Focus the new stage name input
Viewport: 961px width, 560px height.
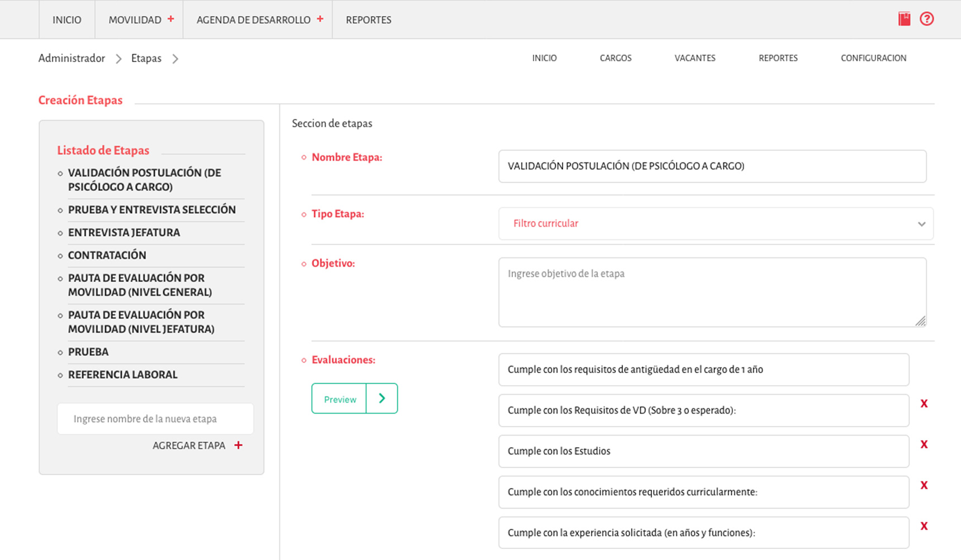click(x=155, y=419)
